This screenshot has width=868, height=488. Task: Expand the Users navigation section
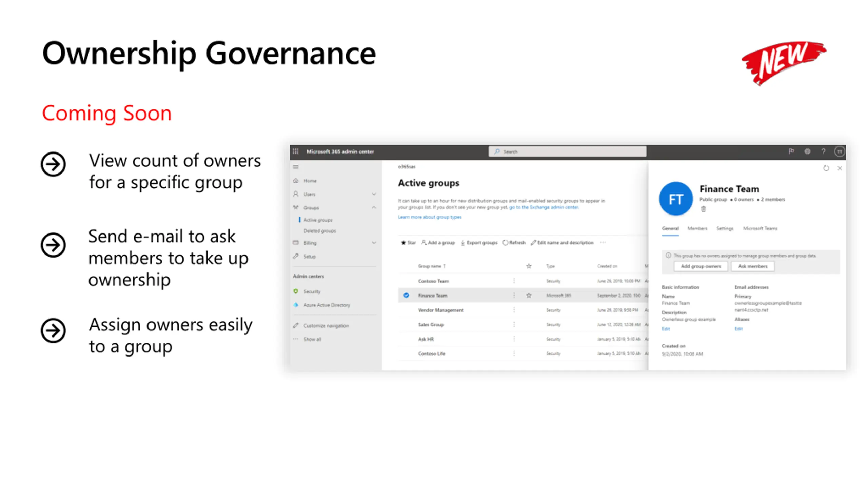[x=374, y=194]
